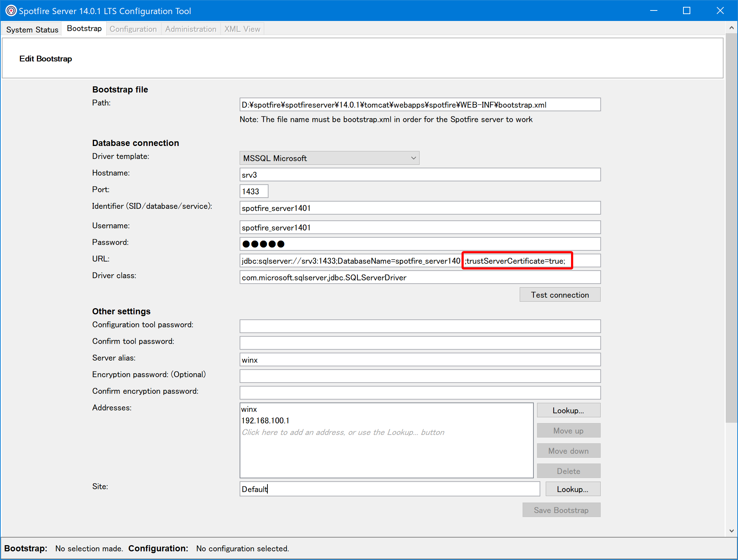Expand the MSSQL Microsoft driver list chevron
The height and width of the screenshot is (560, 738).
pyautogui.click(x=413, y=158)
